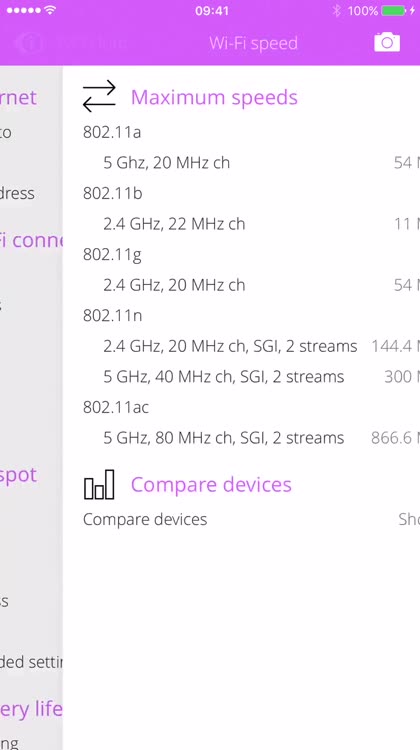
Task: Open the Compare devices purple heading
Action: pyautogui.click(x=211, y=485)
